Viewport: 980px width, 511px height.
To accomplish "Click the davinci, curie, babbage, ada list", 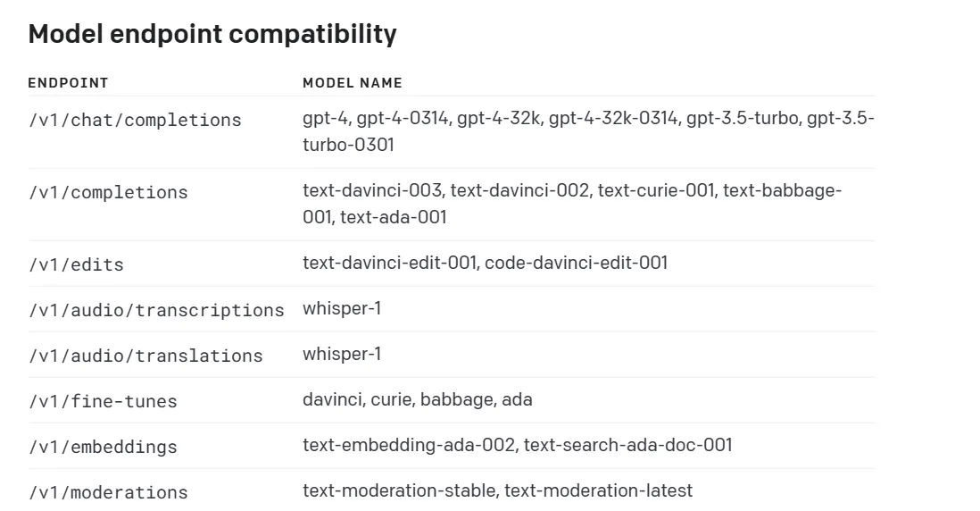I will coord(418,399).
